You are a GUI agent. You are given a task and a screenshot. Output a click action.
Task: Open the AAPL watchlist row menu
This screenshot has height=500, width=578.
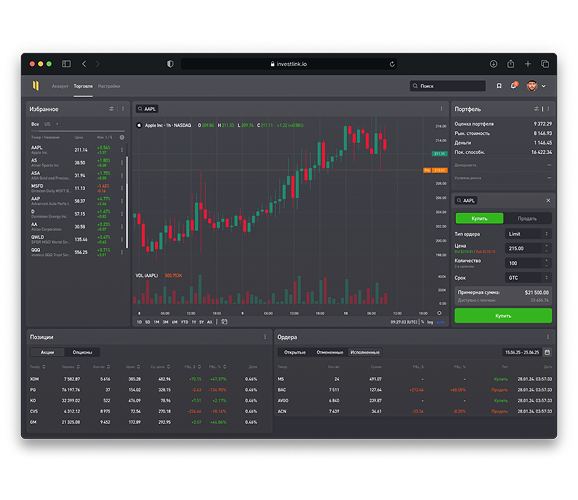[x=122, y=150]
